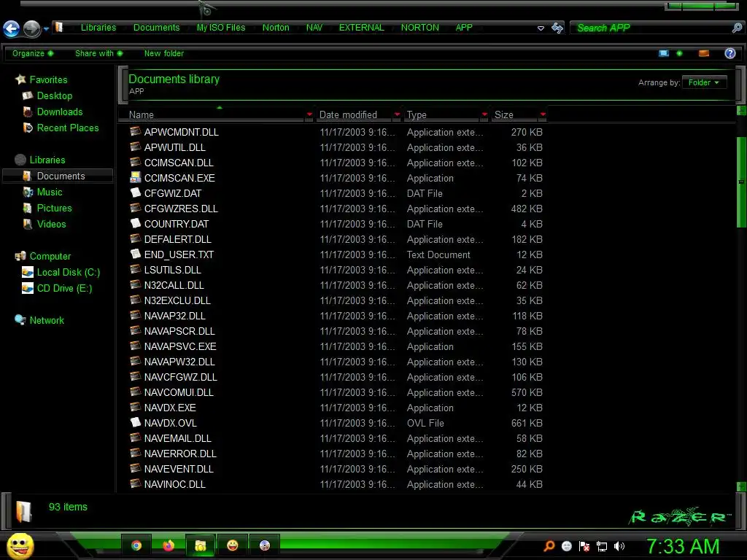Refresh the current folder view
The width and height of the screenshot is (747, 560).
557,28
